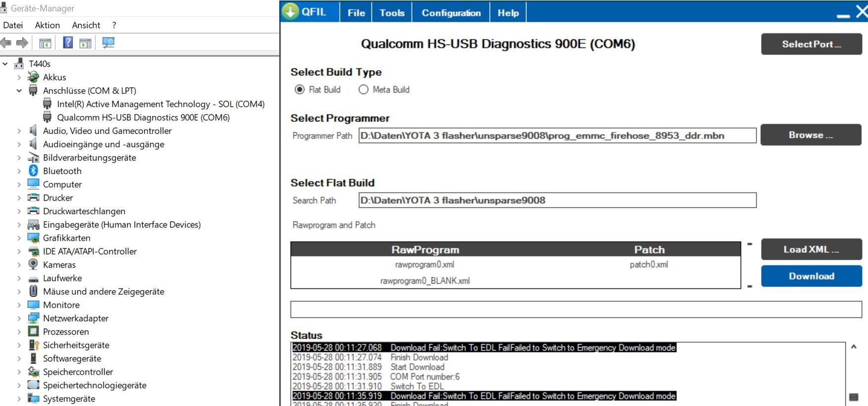Click the Laufwerke drive icon
The width and height of the screenshot is (868, 406).
tap(33, 279)
